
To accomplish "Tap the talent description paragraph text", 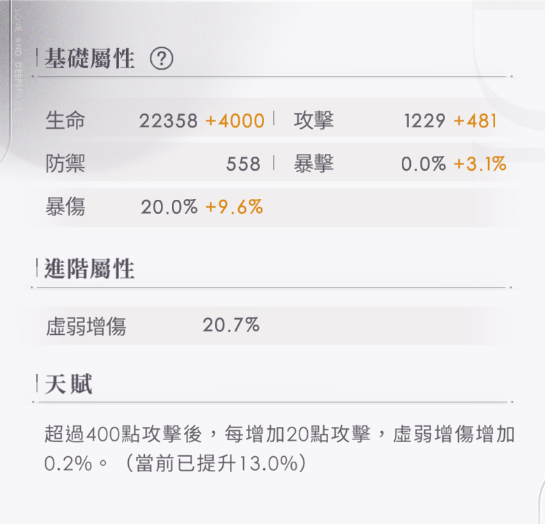I will click(279, 449).
